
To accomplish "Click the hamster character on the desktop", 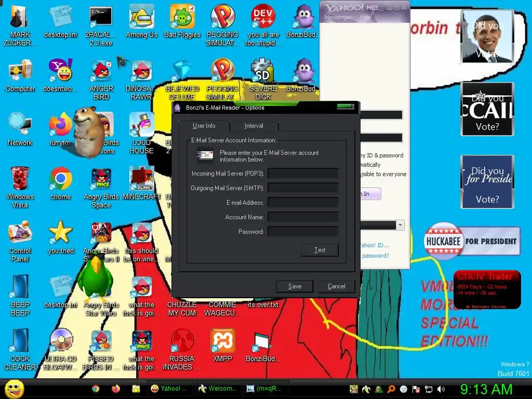I will tap(89, 132).
